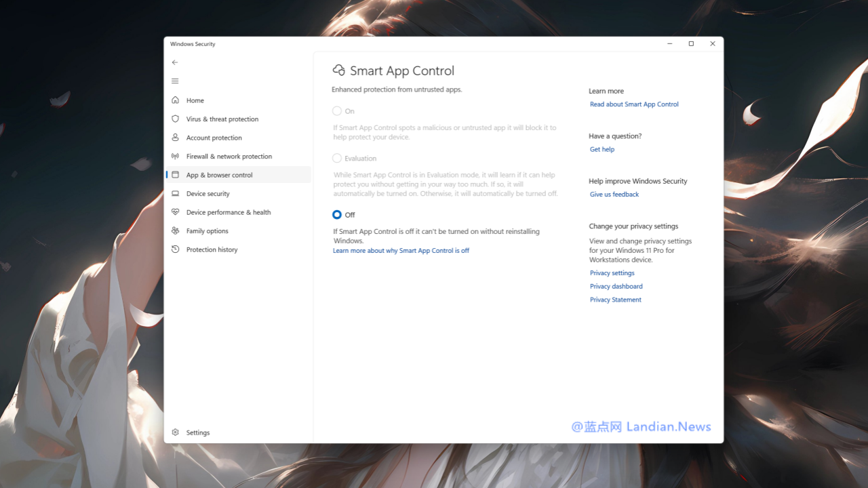Image resolution: width=868 pixels, height=488 pixels.
Task: Click the Smart App Control heading
Action: (x=402, y=70)
